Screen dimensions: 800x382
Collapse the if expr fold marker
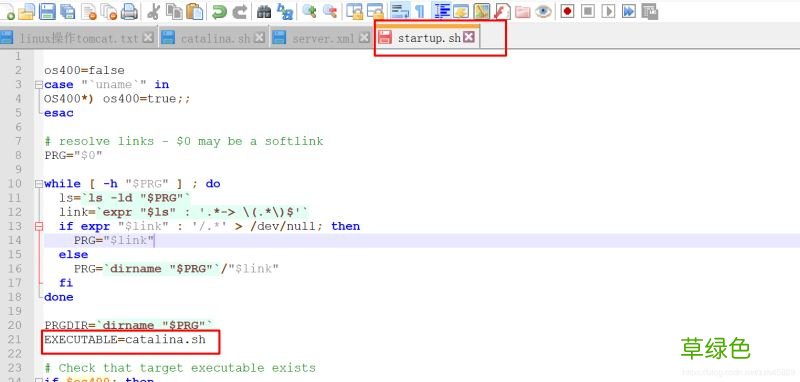[39, 226]
